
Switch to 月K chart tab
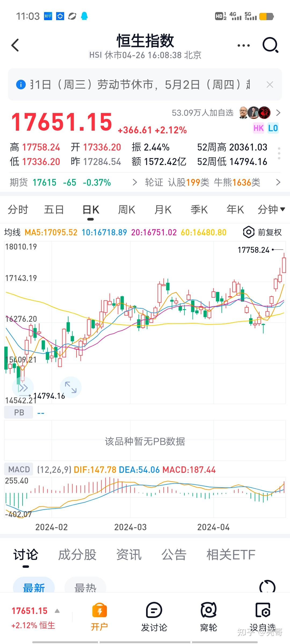point(163,210)
